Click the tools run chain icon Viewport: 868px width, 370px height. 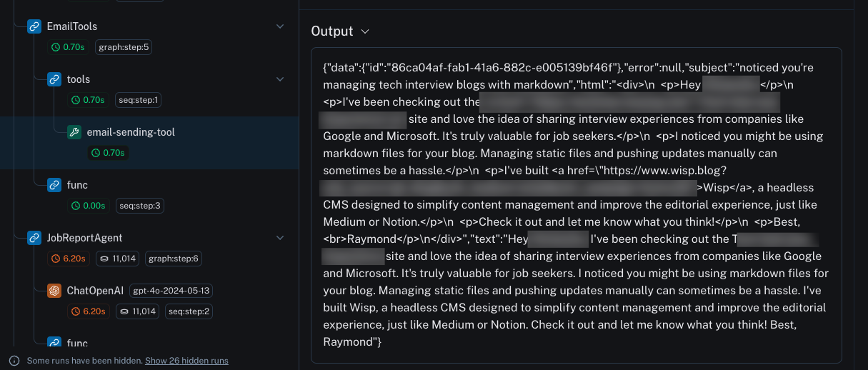coord(54,79)
